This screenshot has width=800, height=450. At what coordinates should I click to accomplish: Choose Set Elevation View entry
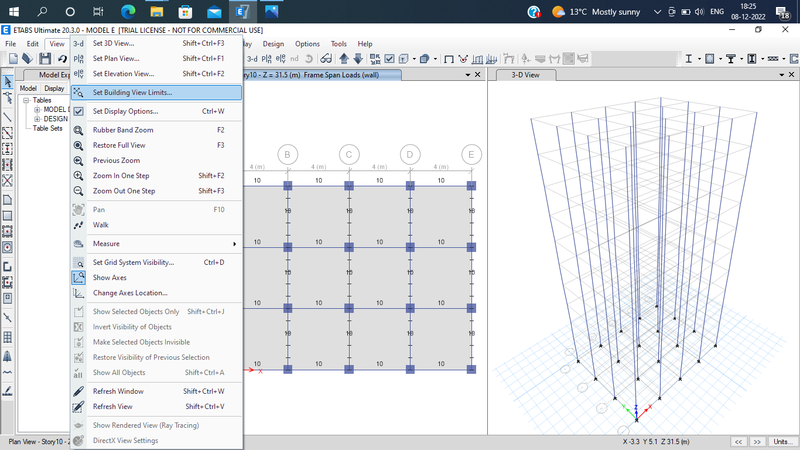point(156,74)
